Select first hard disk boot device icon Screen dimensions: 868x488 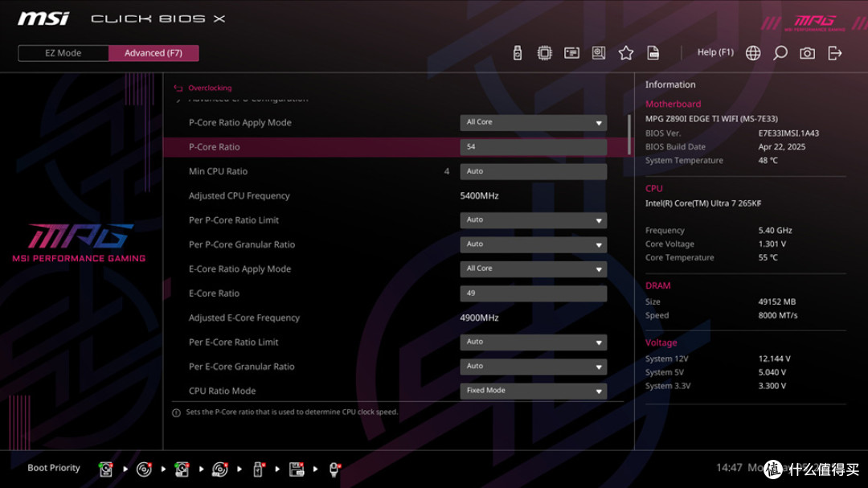click(x=105, y=470)
